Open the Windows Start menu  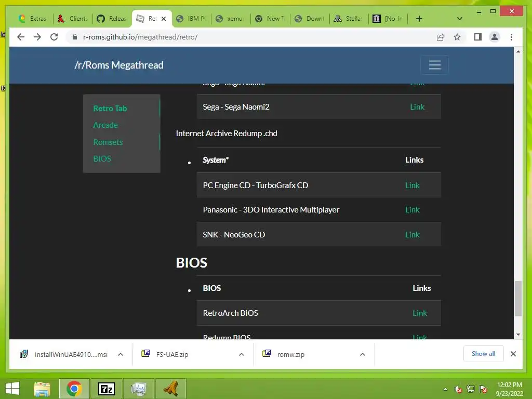[x=12, y=389]
